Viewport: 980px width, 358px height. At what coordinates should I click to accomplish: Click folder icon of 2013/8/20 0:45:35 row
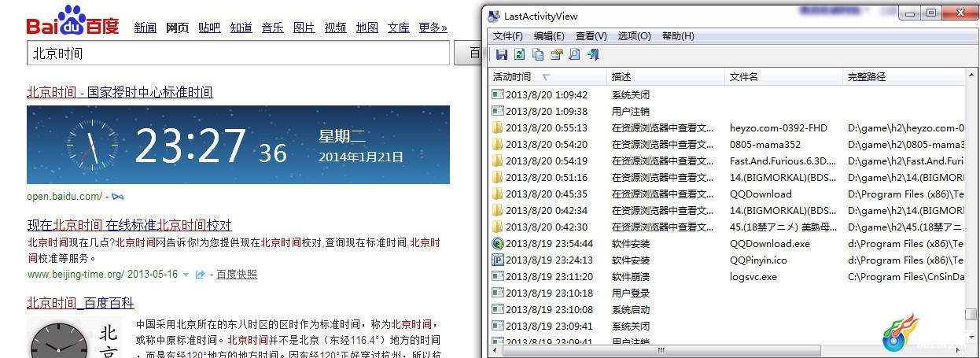coord(497,194)
